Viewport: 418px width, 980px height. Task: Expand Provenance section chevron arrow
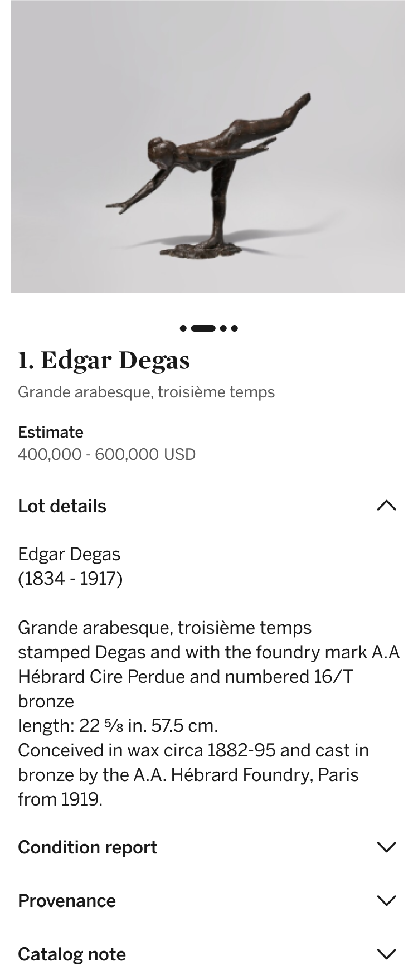(x=386, y=901)
